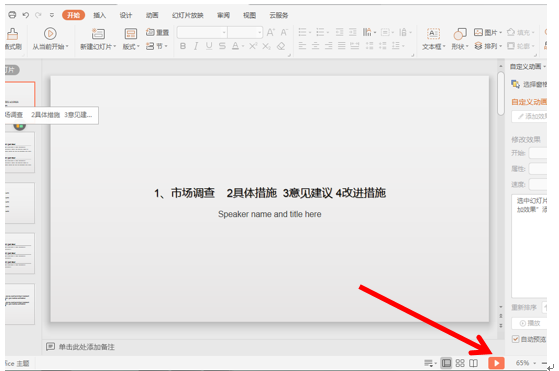Expand the new slide dropdown arrow
This screenshot has width=559, height=371.
(114, 47)
